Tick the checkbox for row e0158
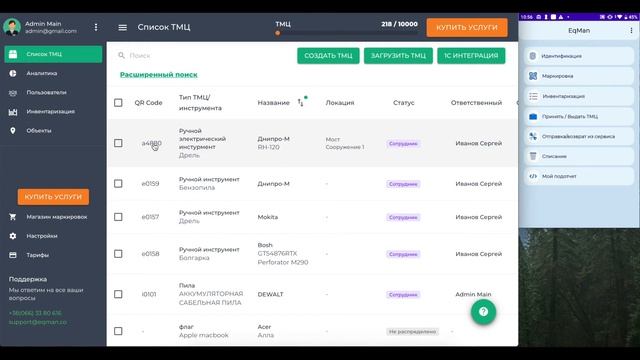The image size is (640, 360). click(x=118, y=254)
